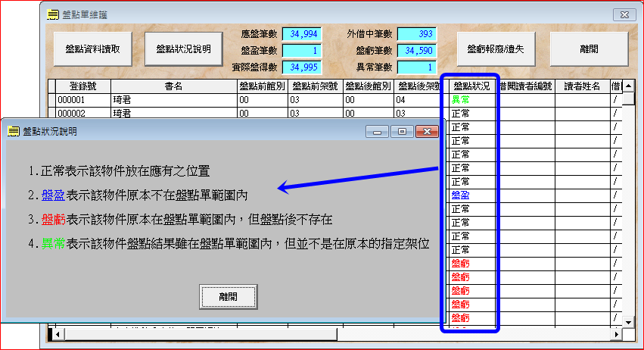The height and width of the screenshot is (350, 644).
Task: Click the blue 盤盈 status cell in grid
Action: [471, 195]
